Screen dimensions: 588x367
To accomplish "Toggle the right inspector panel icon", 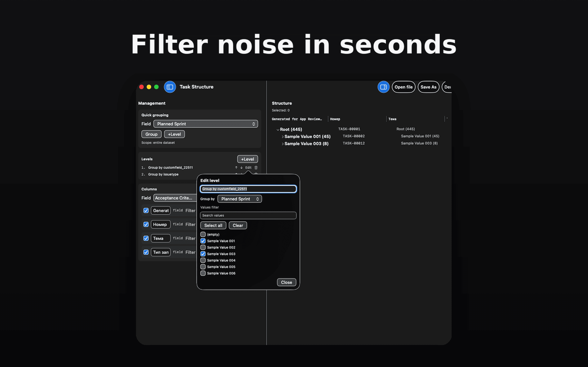I will (x=383, y=87).
